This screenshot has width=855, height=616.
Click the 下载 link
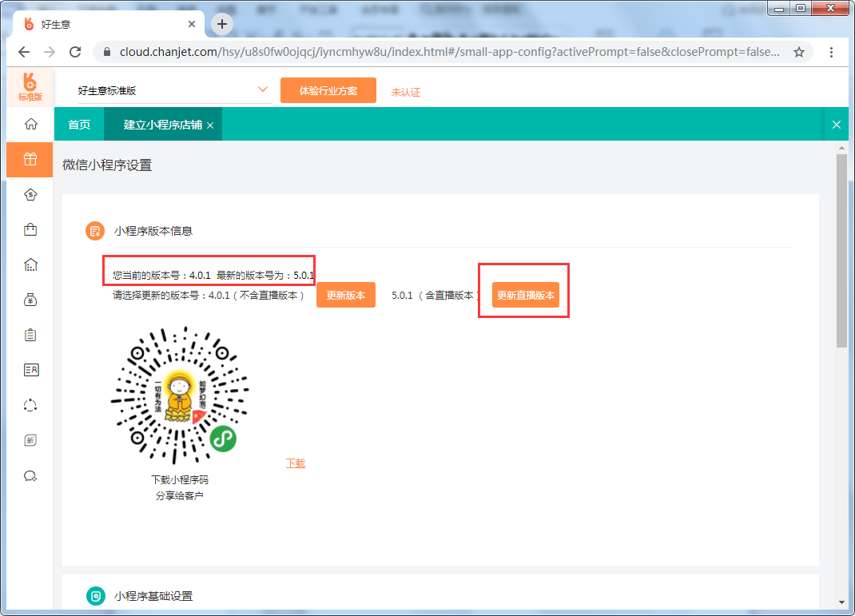[x=296, y=463]
